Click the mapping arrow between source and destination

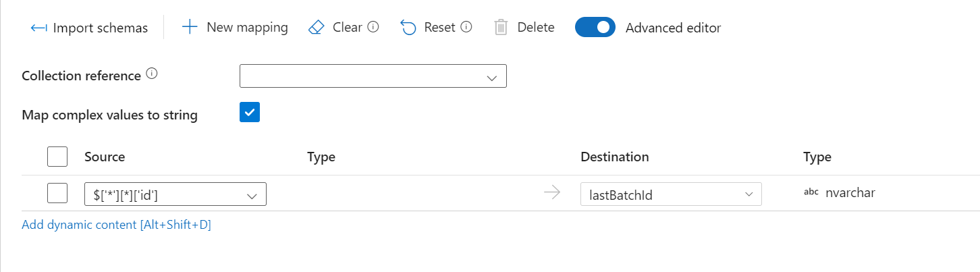[552, 193]
